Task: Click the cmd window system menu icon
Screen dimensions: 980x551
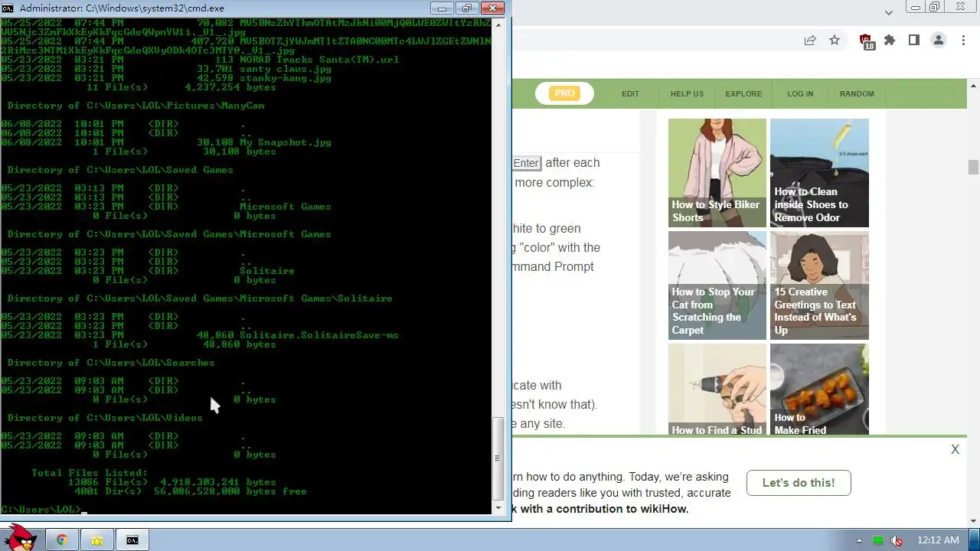Action: [8, 8]
